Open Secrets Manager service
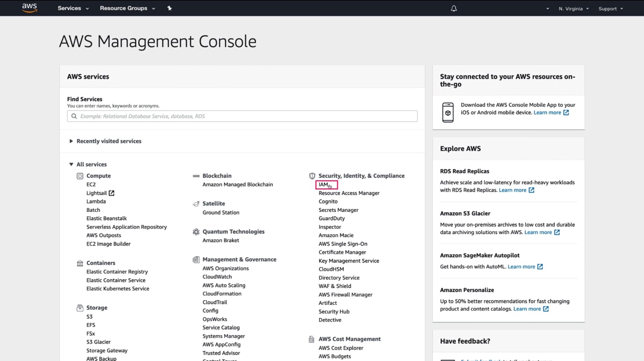The image size is (644, 361). click(338, 210)
